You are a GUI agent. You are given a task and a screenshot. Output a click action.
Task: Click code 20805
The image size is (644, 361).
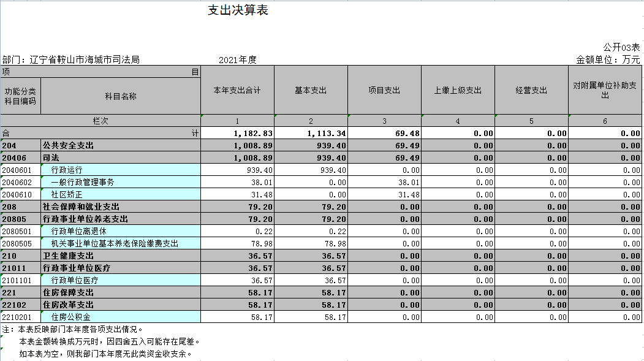21,219
